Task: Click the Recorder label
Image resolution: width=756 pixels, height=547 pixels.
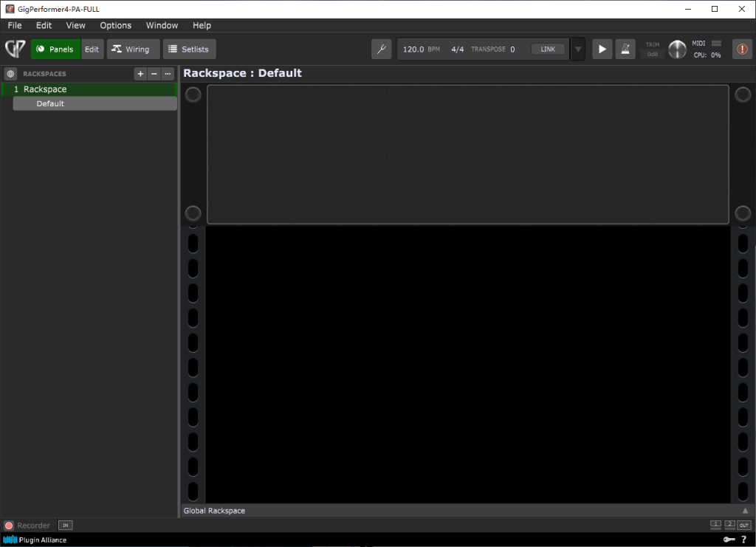Action: [34, 526]
